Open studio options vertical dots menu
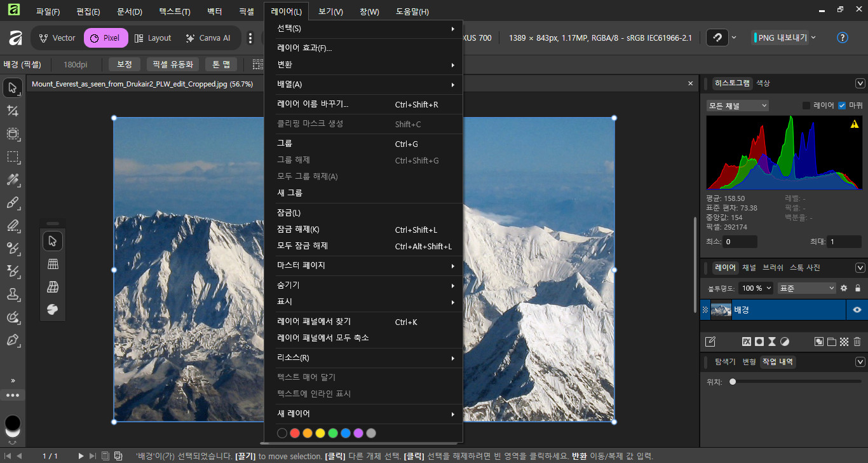The height and width of the screenshot is (463, 868). coord(250,38)
